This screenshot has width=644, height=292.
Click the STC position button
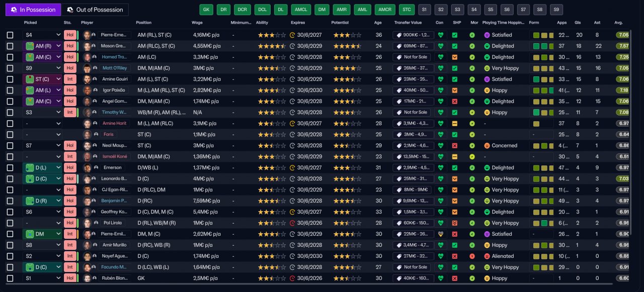407,10
